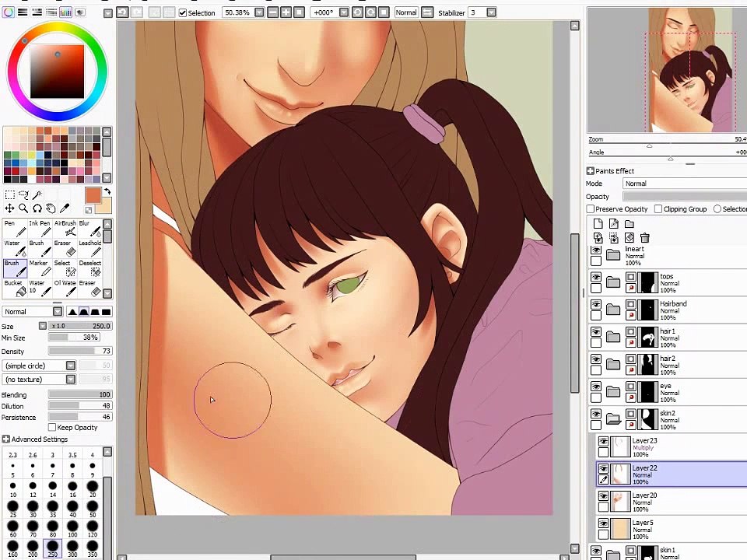Zoom in with the plus button

pyautogui.click(x=286, y=12)
